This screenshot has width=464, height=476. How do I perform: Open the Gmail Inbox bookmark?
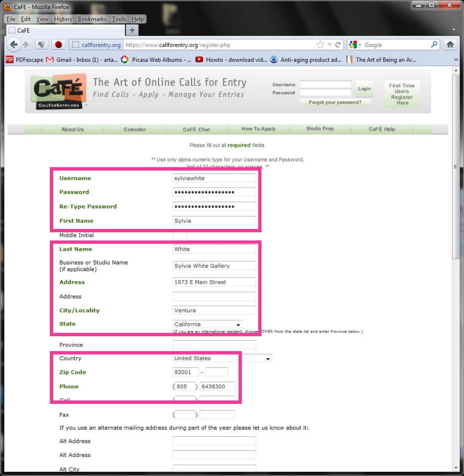82,60
